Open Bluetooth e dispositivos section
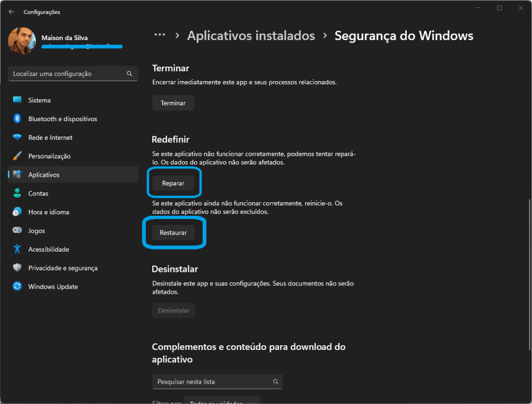 (x=73, y=119)
